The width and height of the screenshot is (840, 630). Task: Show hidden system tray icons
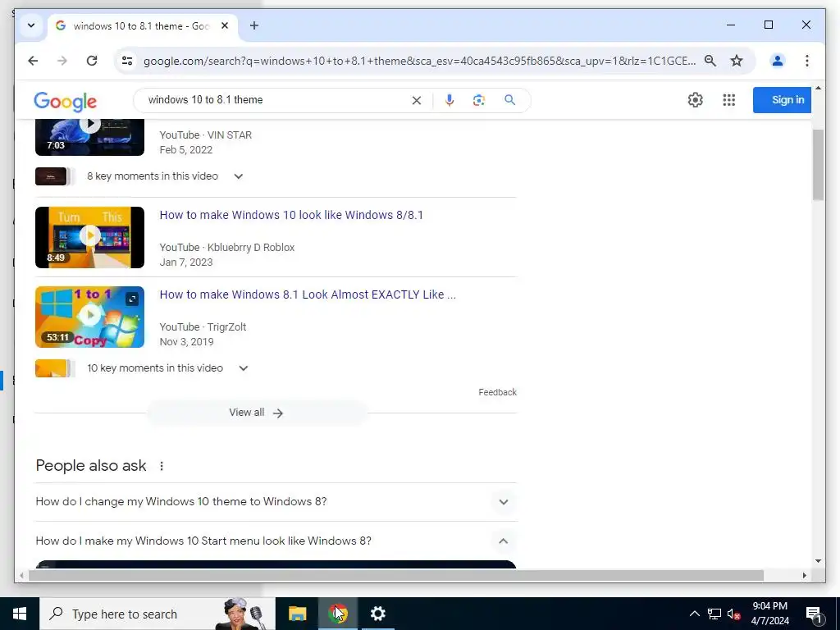[694, 614]
